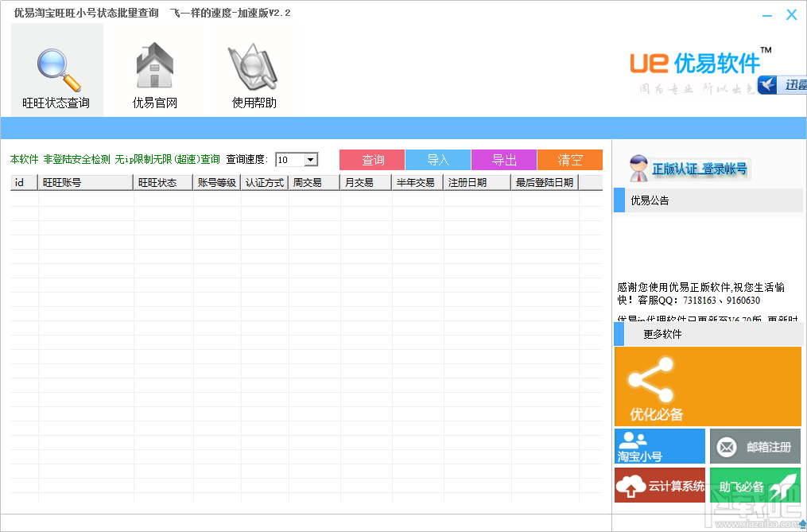Screen dimensions: 807x532
Task: Click the 更多软件 section header
Action: (708, 334)
